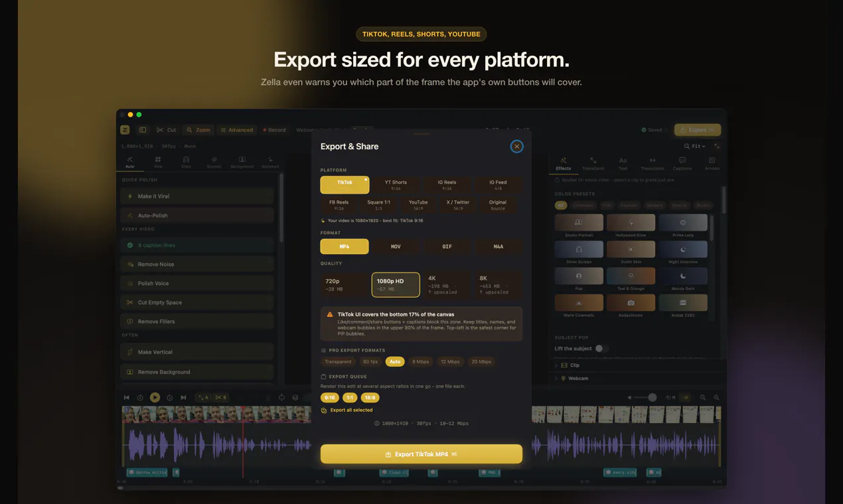The image size is (843, 504).
Task: Activate the Zoom tool
Action: (x=198, y=130)
